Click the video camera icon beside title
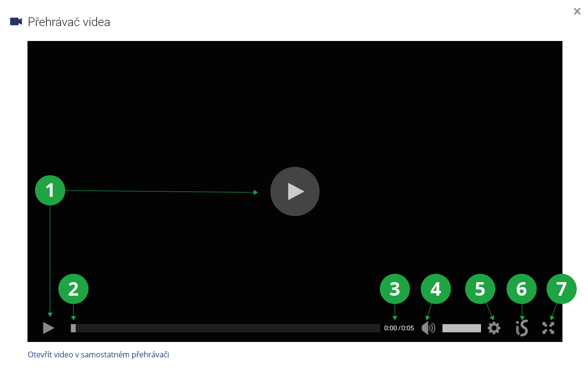Viewport: 588px width, 368px height. (x=16, y=22)
